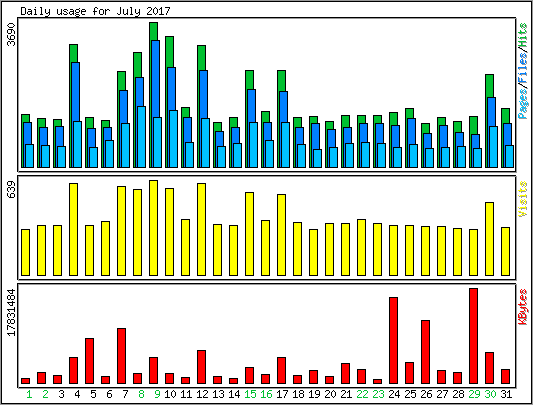Click the yellow Visits bar for day 30
This screenshot has height=405, width=533.
pyautogui.click(x=489, y=239)
